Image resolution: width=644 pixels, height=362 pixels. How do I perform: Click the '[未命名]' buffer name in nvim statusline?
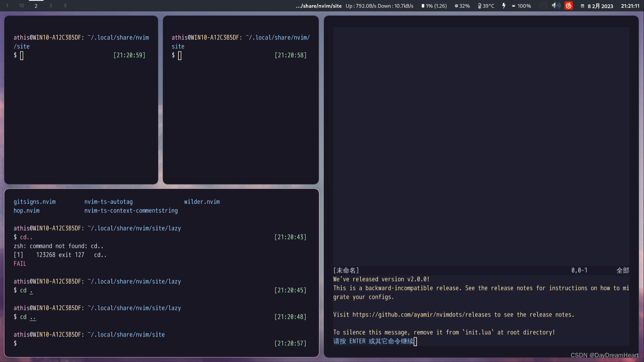click(346, 270)
